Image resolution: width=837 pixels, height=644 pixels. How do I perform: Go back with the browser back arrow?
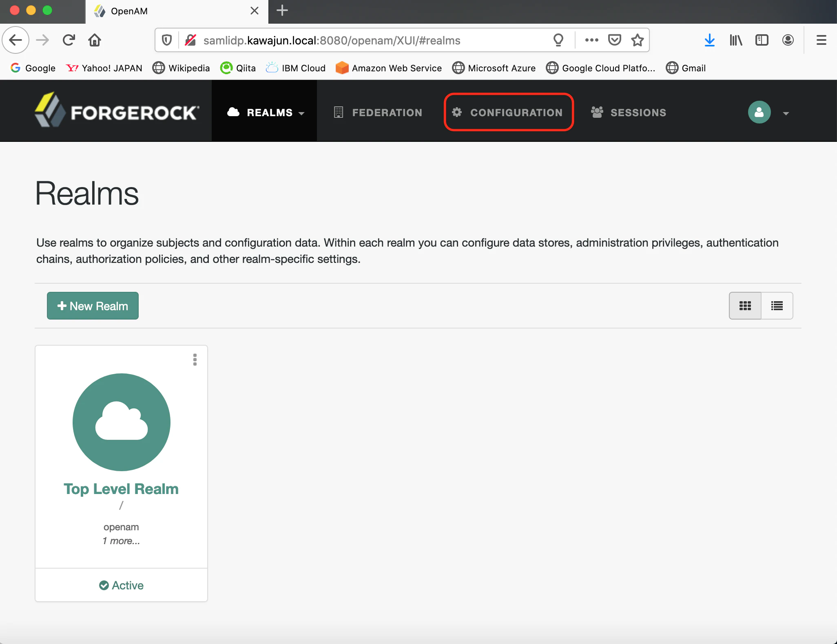point(15,40)
